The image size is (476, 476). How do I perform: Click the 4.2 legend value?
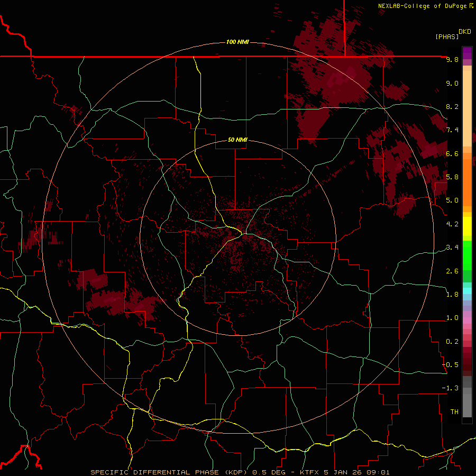tap(452, 224)
